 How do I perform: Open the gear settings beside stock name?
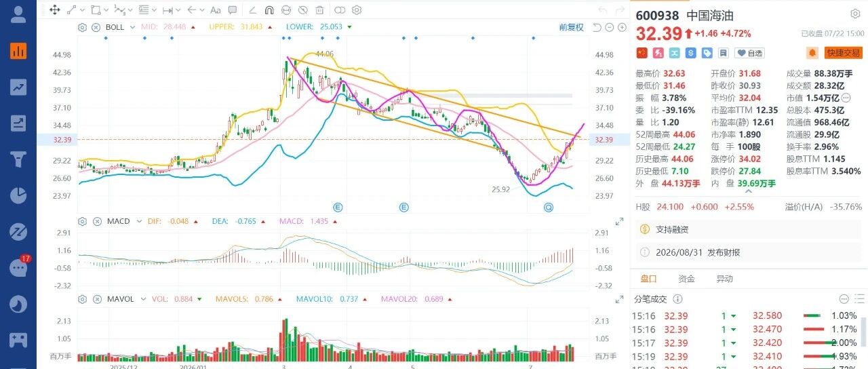point(855,14)
